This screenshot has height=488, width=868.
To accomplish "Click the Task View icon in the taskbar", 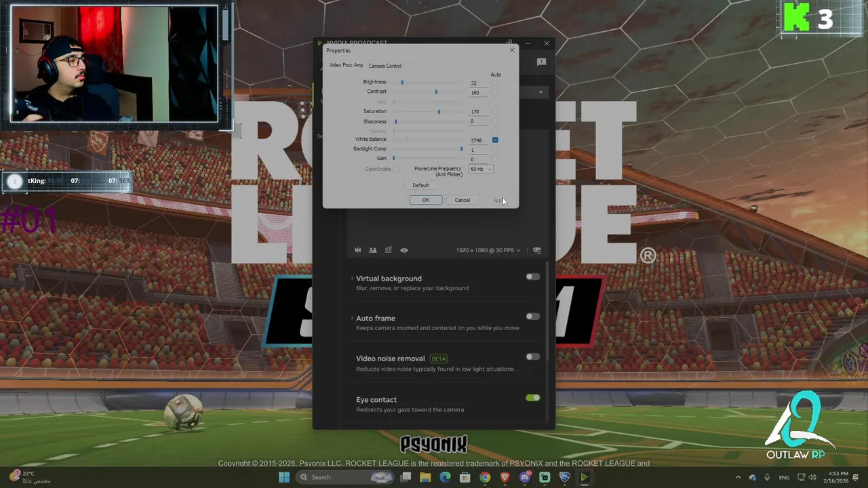I will [406, 477].
